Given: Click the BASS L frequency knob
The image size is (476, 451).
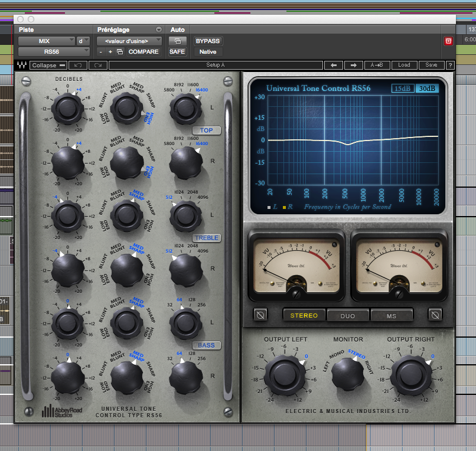Looking at the screenshot, I should (185, 323).
